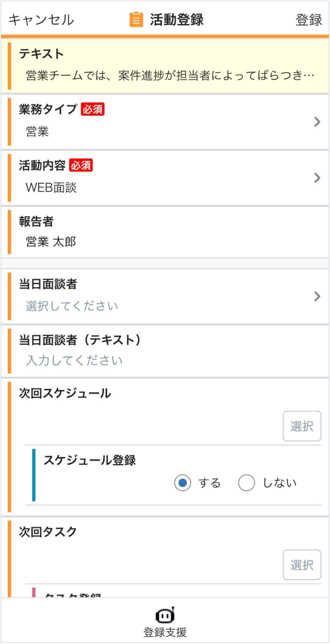Expand the 業務タイプ chevron
The image size is (330, 644).
pyautogui.click(x=317, y=122)
